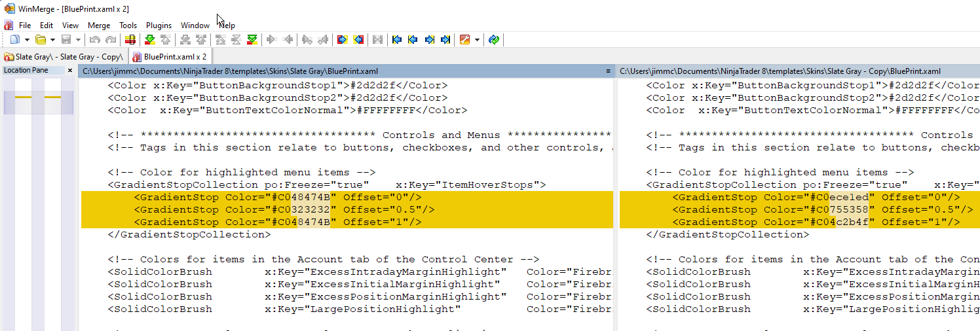Screen dimensions: 980x331
Task: Click right ExcessInitialMarginHighlight line
Action: coord(813,285)
